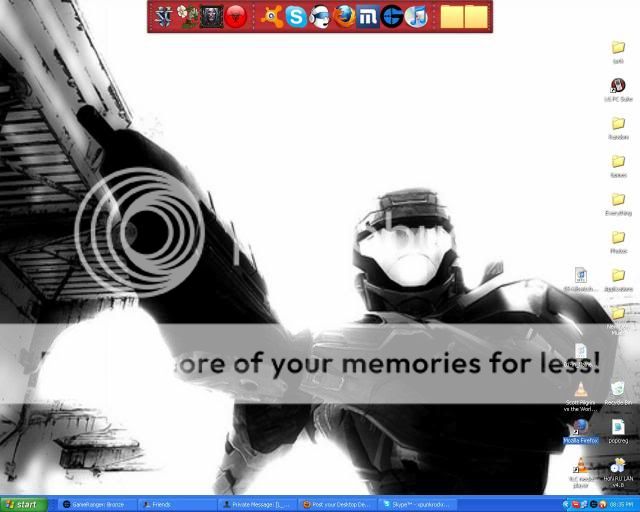Screen dimensions: 640x512
Task: Open the GameRanger dock icon
Action: pyautogui.click(x=393, y=16)
